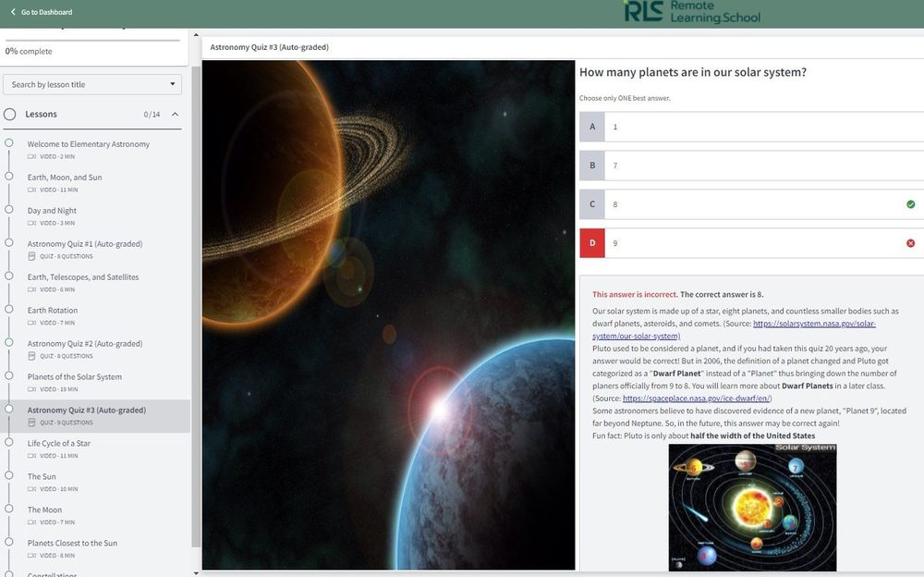Viewport: 924px width, 577px height.
Task: Open the Earth Rotation lesson
Action: point(53,311)
